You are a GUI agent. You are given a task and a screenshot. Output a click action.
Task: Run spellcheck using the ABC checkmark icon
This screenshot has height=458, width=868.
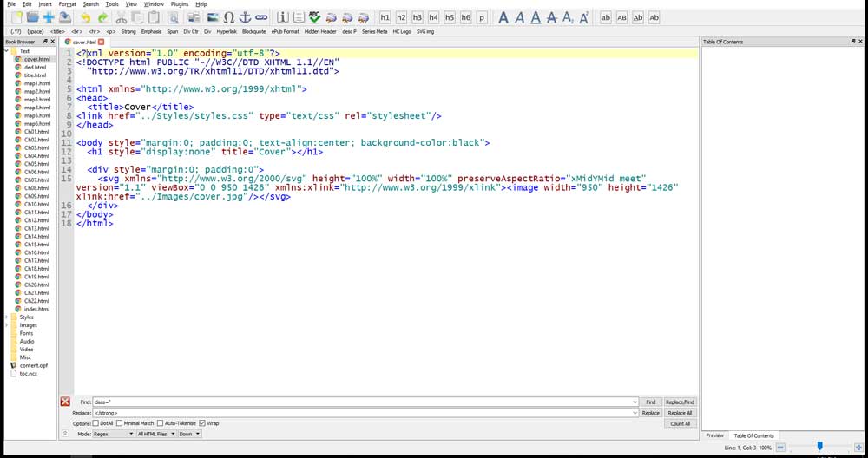(314, 17)
